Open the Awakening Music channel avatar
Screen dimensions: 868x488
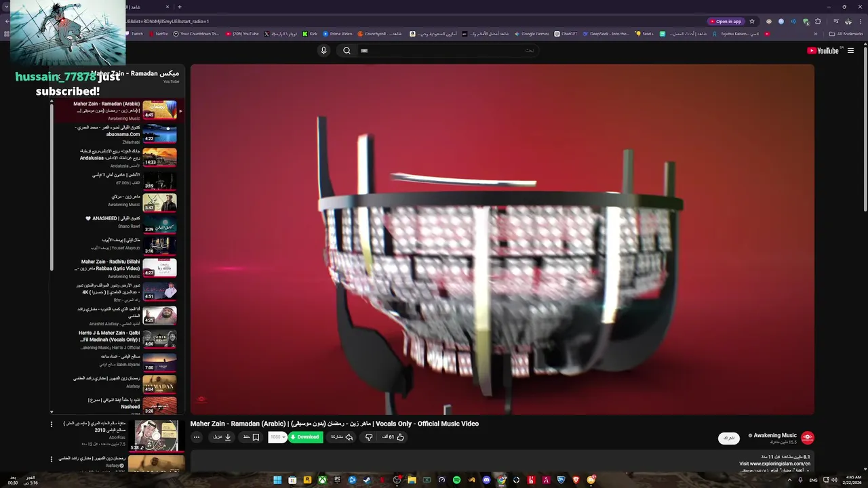807,438
